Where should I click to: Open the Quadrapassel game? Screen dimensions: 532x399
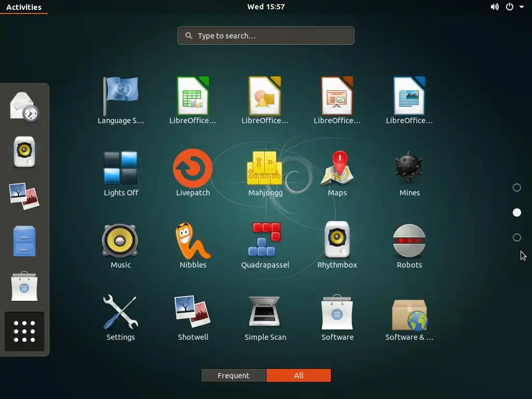(x=265, y=239)
